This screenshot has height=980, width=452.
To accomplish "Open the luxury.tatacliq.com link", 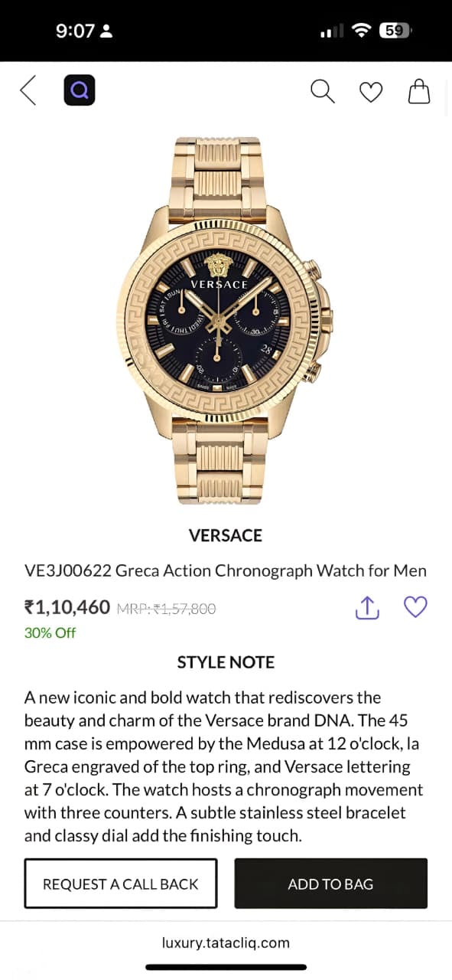I will [x=226, y=943].
